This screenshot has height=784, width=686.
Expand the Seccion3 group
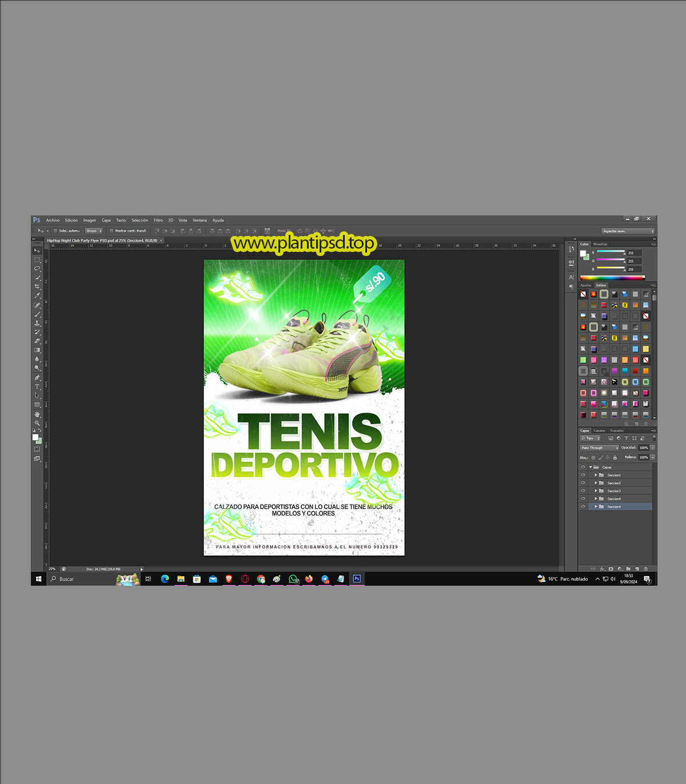[596, 491]
